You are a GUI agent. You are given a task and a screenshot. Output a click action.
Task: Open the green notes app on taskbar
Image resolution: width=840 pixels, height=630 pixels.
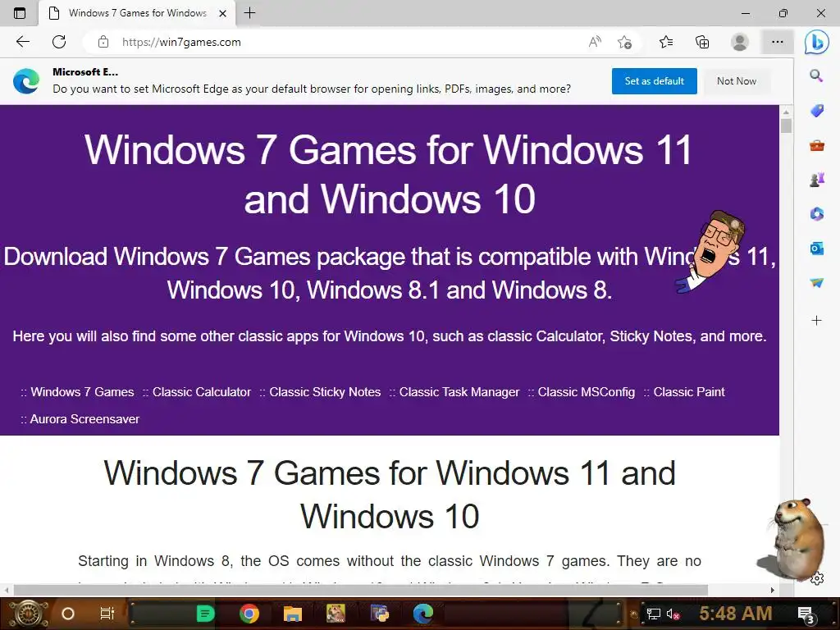tap(205, 614)
